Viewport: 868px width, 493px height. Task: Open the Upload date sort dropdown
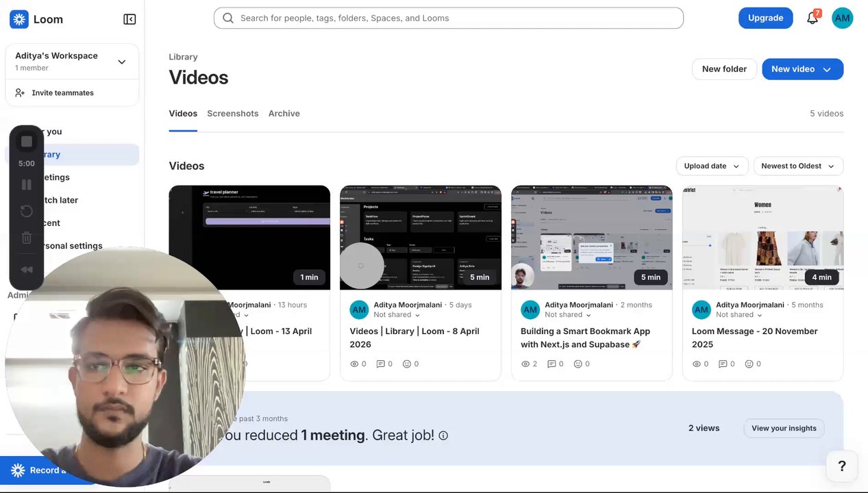(x=712, y=166)
